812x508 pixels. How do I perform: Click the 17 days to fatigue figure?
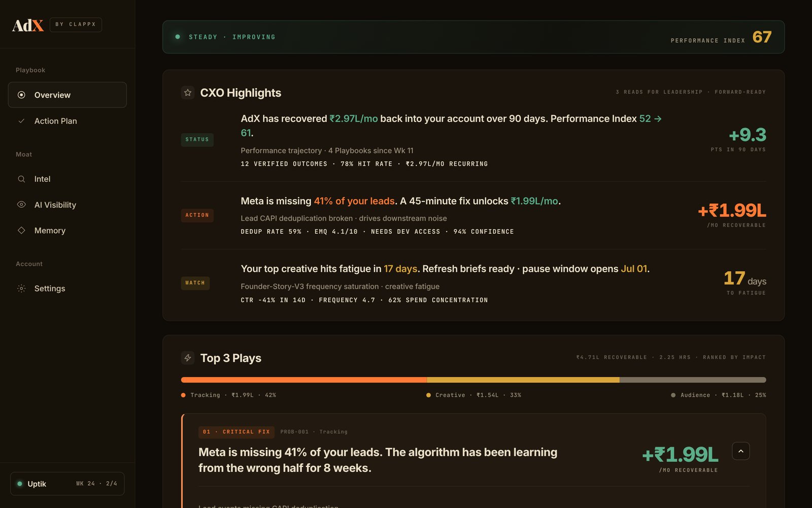(745, 278)
